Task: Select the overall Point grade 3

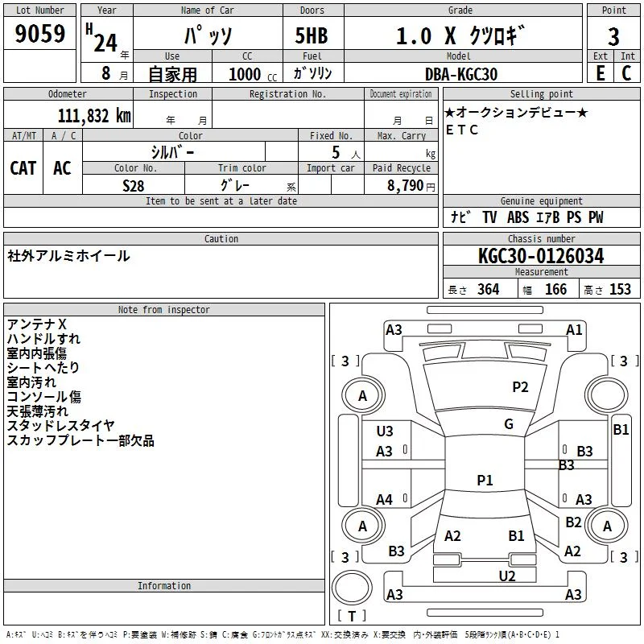Action: [x=613, y=36]
